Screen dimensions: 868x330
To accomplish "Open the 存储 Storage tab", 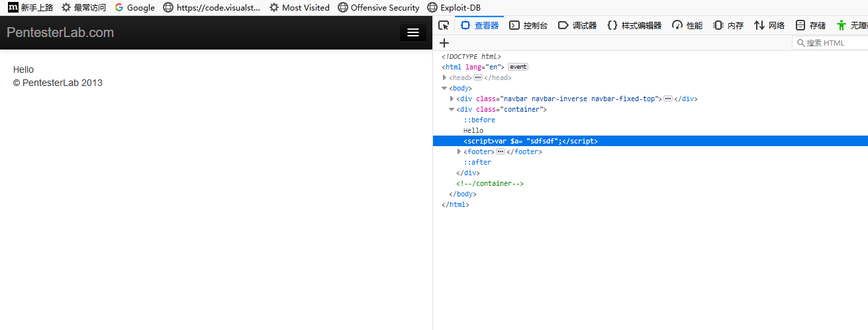I will [810, 26].
